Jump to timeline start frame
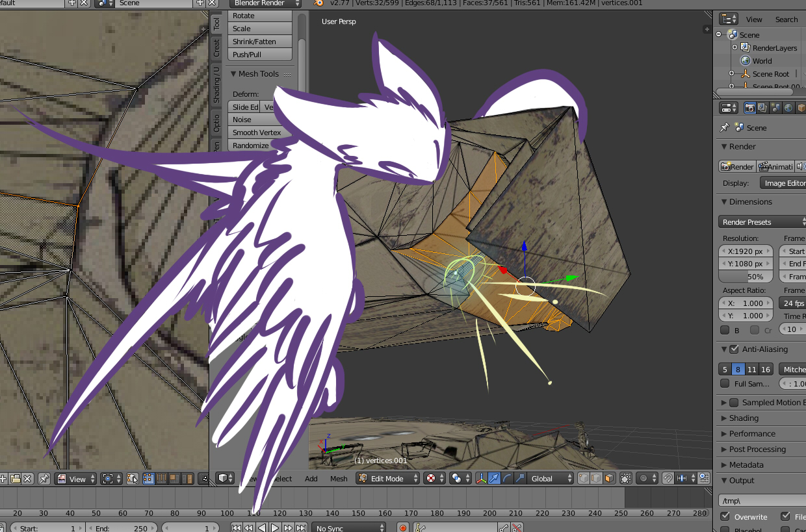Viewport: 806px width, 532px height. tap(237, 528)
